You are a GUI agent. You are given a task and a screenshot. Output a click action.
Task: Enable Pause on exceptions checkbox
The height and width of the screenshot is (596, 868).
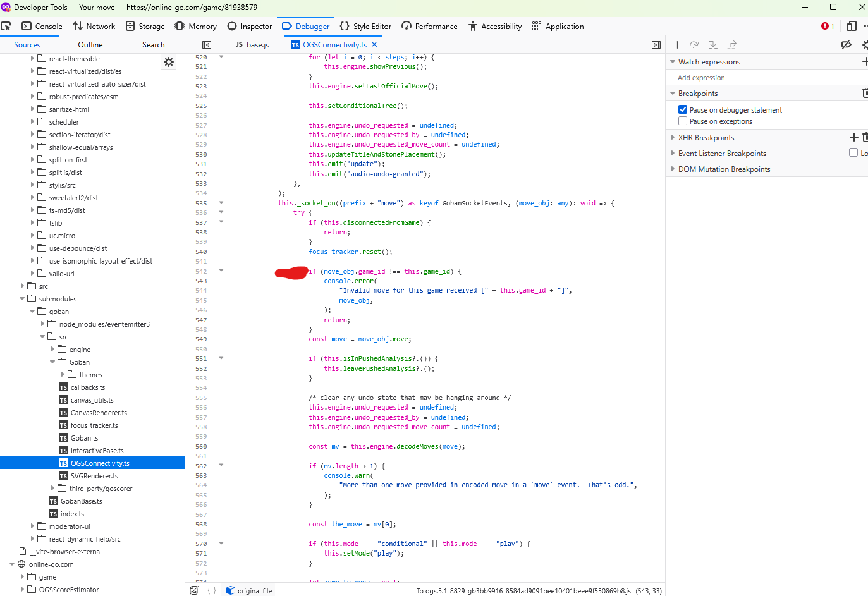[x=683, y=121]
